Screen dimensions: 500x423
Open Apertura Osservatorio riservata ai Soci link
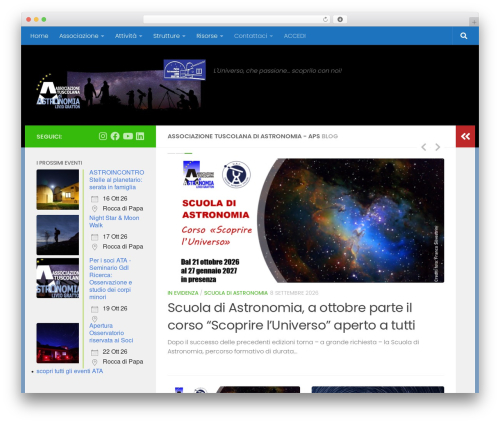(x=111, y=333)
